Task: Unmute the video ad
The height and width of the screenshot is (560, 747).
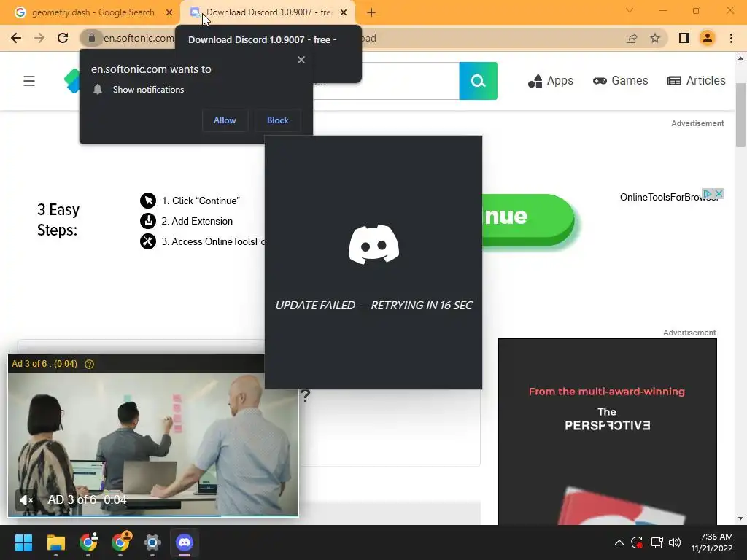Action: click(26, 500)
